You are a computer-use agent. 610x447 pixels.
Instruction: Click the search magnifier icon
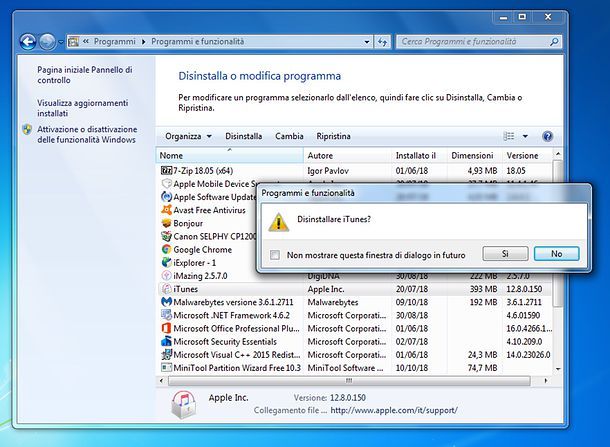coord(554,42)
